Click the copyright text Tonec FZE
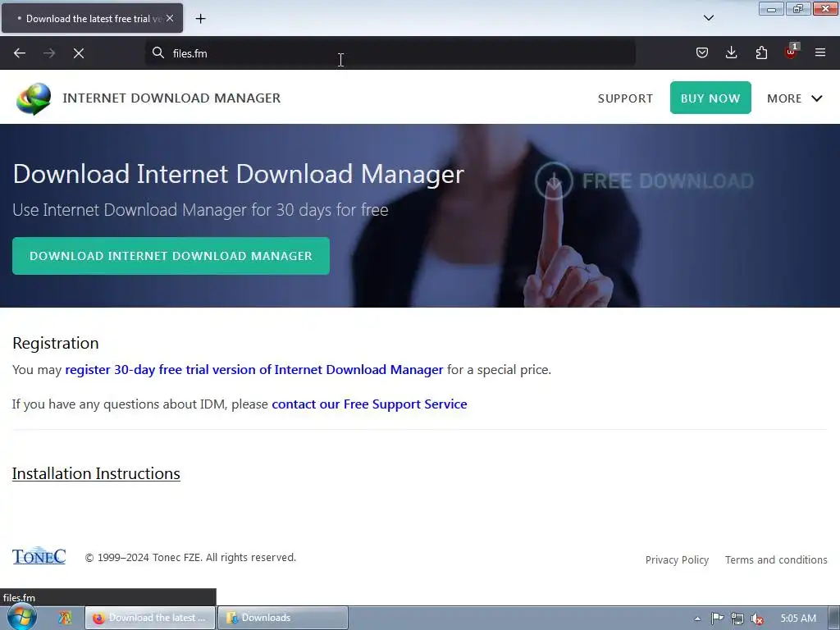The image size is (840, 630). [190, 558]
